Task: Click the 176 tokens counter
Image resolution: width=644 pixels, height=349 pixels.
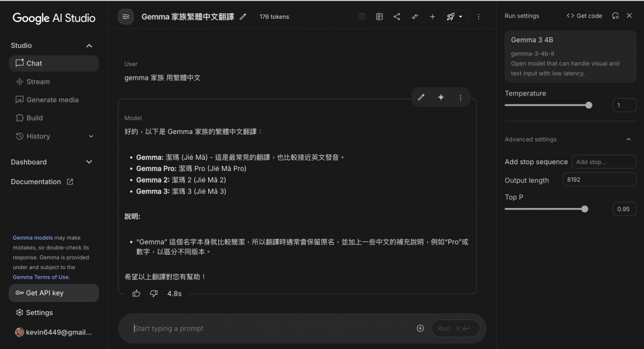Action: point(274,17)
